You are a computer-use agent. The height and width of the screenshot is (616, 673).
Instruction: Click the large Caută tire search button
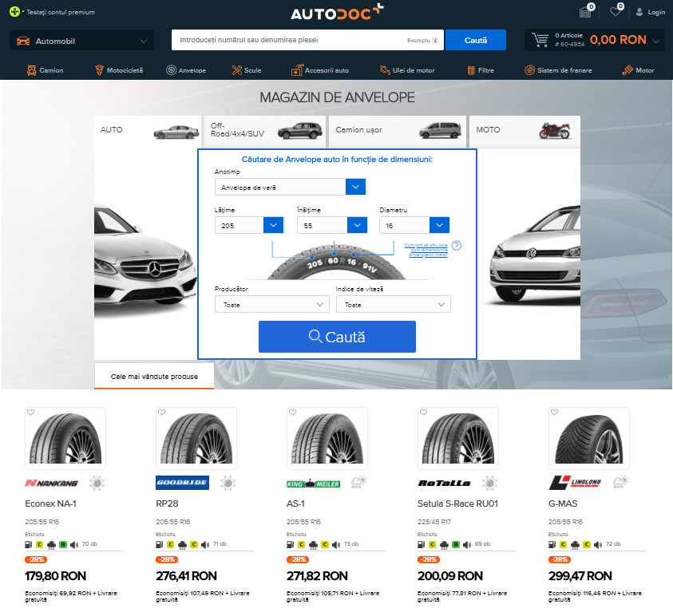click(337, 337)
